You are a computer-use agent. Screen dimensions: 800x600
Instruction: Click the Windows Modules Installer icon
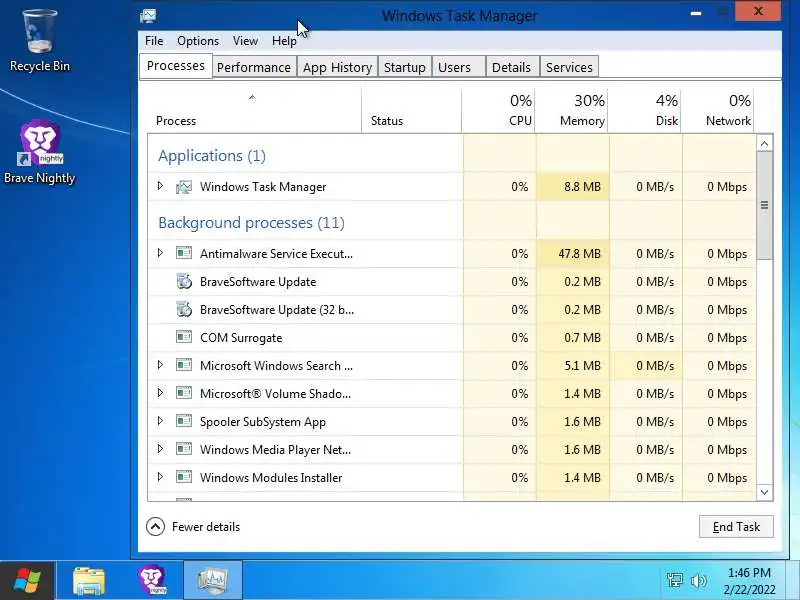184,478
